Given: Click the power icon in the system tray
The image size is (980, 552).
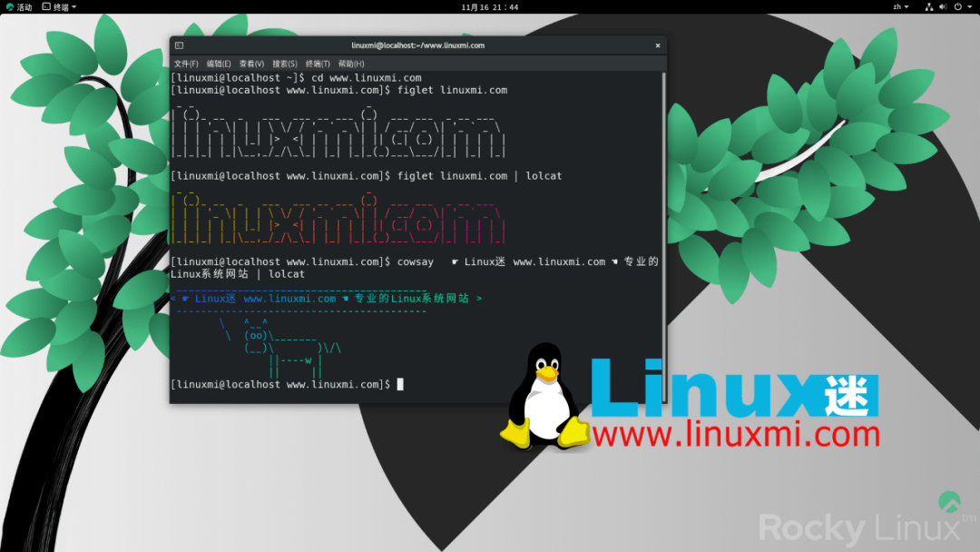Looking at the screenshot, I should [958, 7].
